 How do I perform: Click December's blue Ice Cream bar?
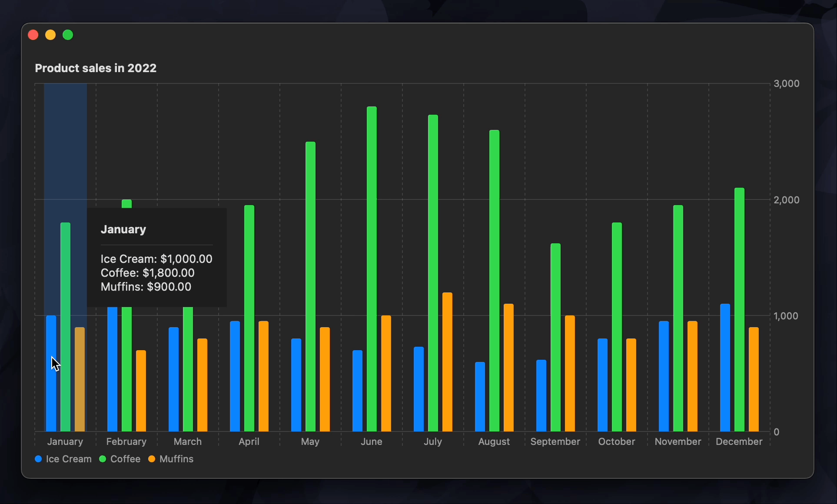[725, 368]
